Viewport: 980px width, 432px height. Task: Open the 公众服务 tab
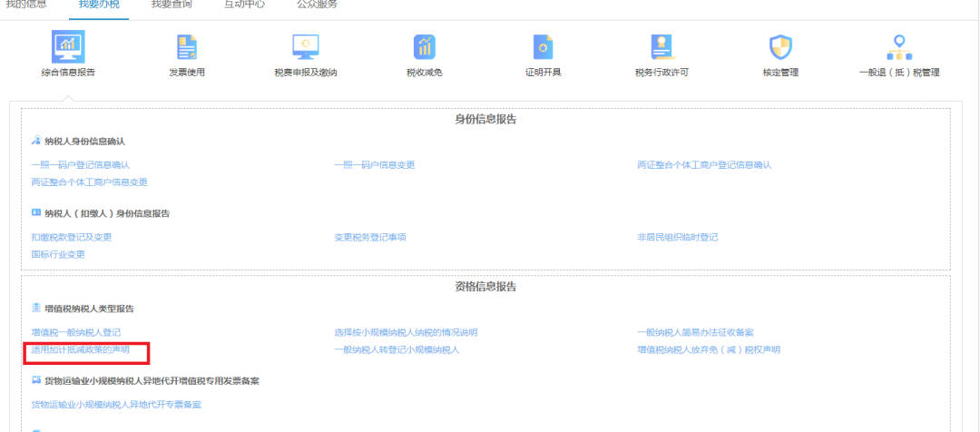[x=317, y=5]
